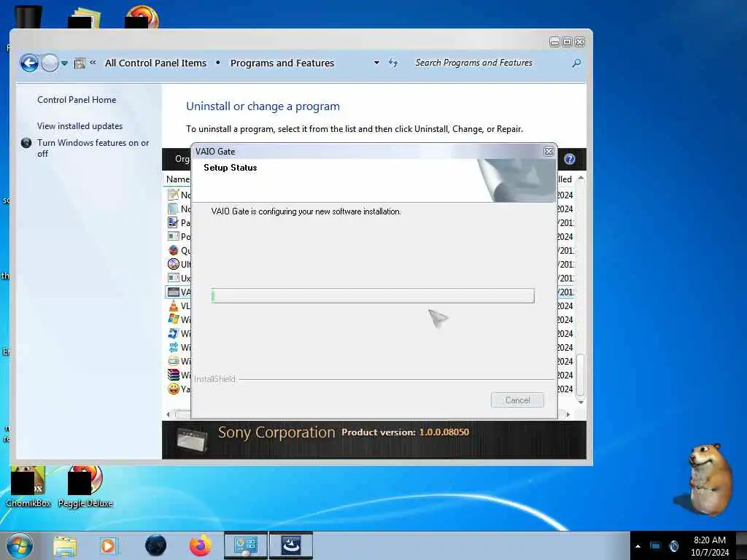Click the vertical scrollbar thumb in program list
Image resolution: width=747 pixels, height=560 pixels.
[580, 375]
